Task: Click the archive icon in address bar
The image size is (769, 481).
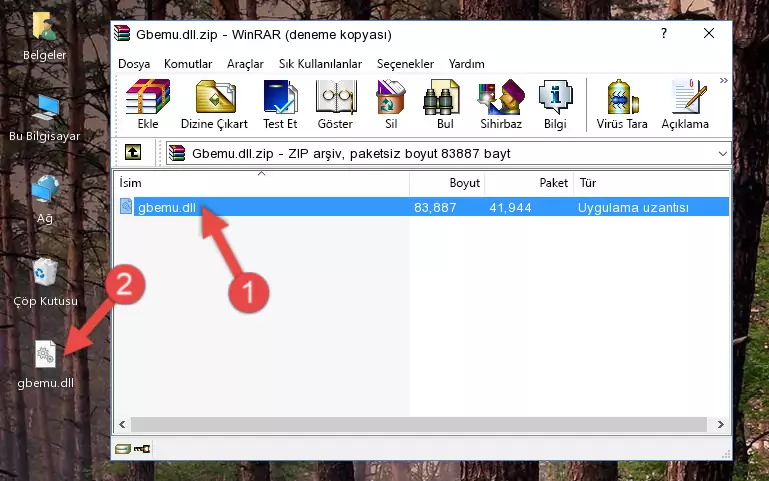Action: [x=177, y=153]
